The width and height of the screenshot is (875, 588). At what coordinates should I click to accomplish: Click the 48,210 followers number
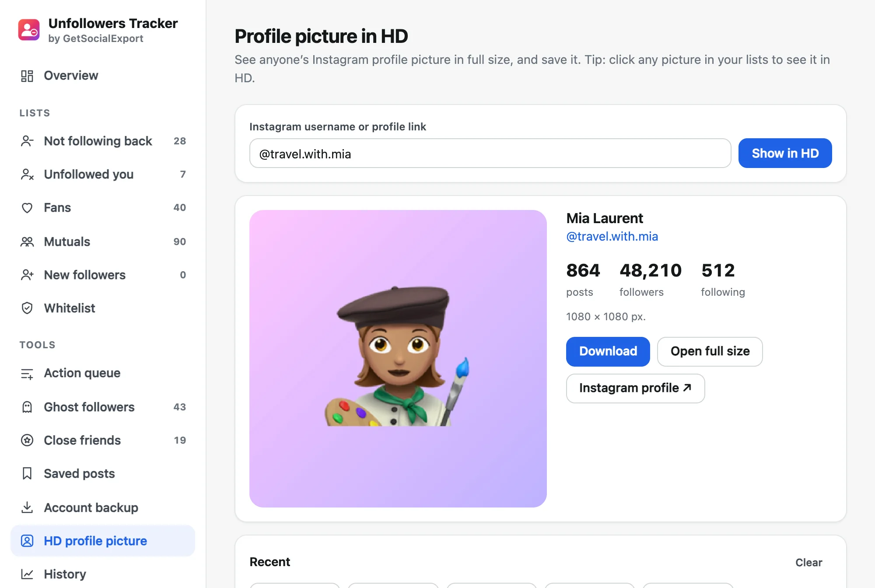(651, 270)
